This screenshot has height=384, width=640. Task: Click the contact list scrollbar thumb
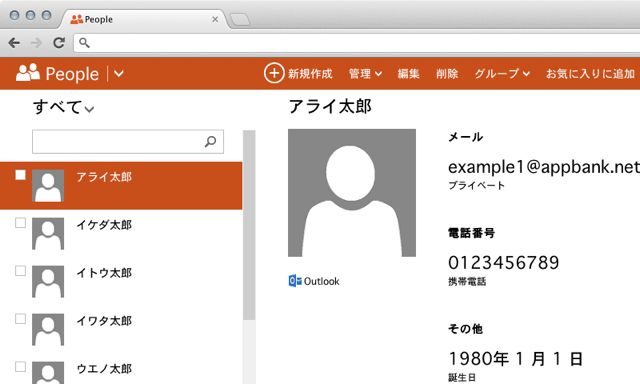249,225
